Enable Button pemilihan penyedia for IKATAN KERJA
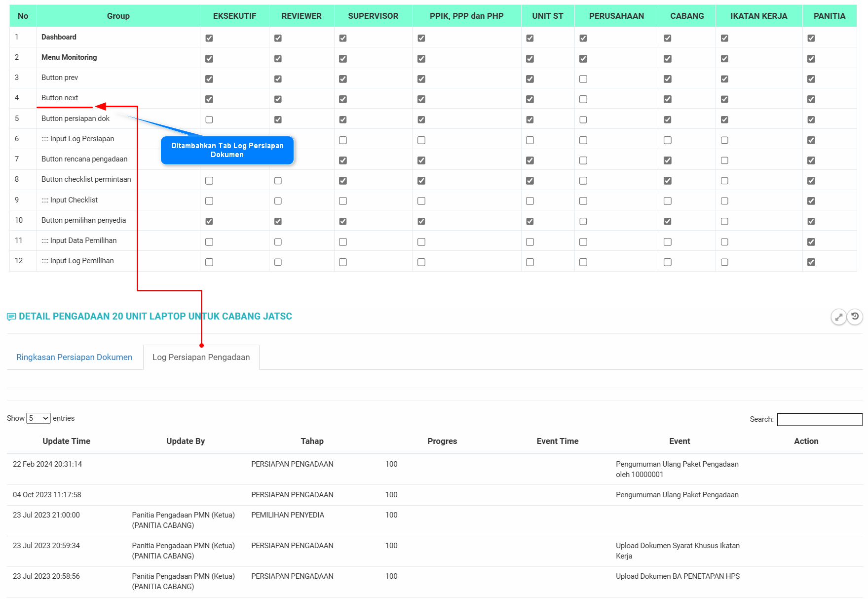868x599 pixels. click(724, 221)
